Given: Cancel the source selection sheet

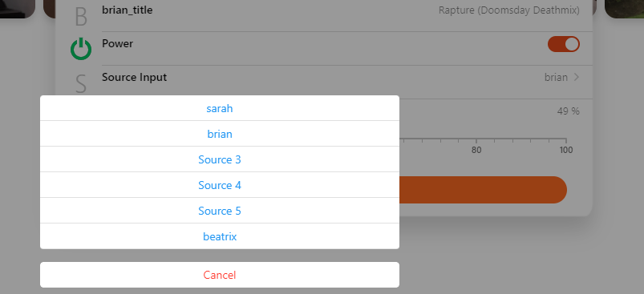Looking at the screenshot, I should tap(220, 275).
